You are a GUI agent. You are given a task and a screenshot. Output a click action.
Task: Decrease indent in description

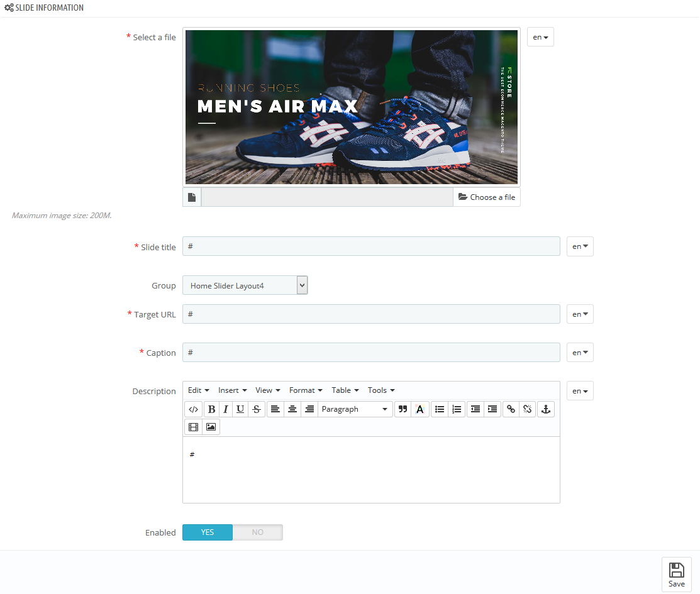click(x=475, y=409)
